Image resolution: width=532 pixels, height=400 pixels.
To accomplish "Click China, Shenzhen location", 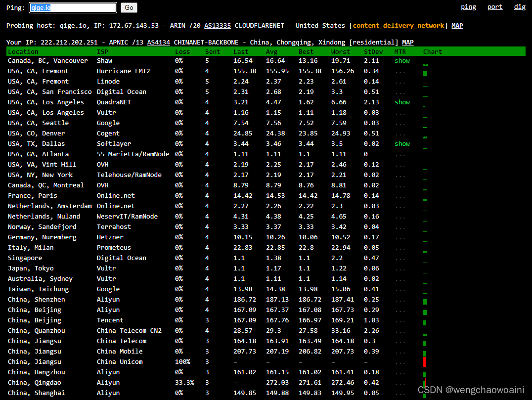I will point(36,300).
